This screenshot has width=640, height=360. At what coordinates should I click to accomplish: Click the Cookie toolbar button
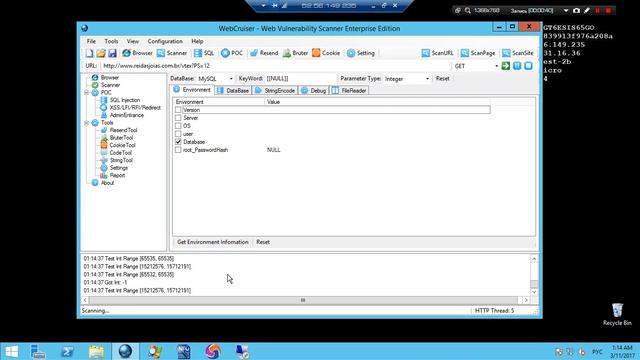(x=326, y=53)
